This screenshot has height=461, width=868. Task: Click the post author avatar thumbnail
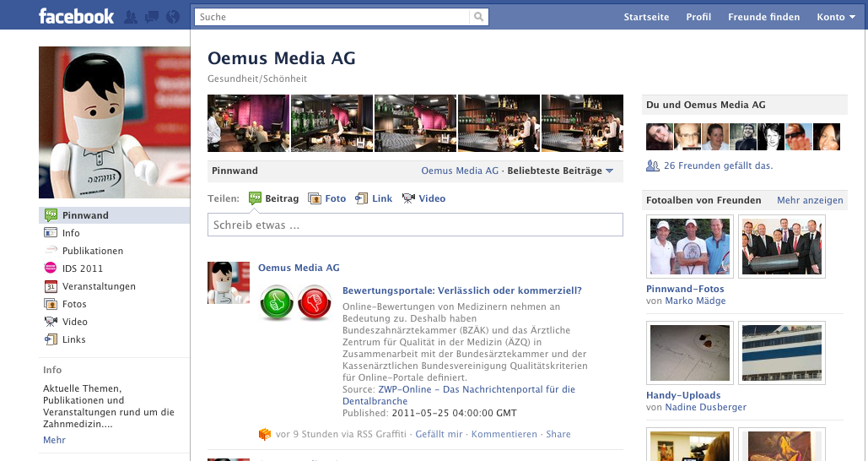[x=229, y=283]
